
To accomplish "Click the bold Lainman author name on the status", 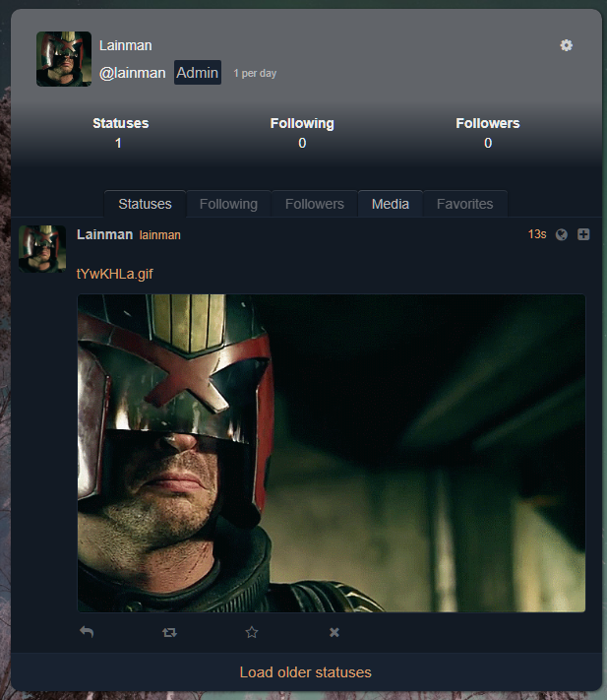I will click(x=105, y=234).
